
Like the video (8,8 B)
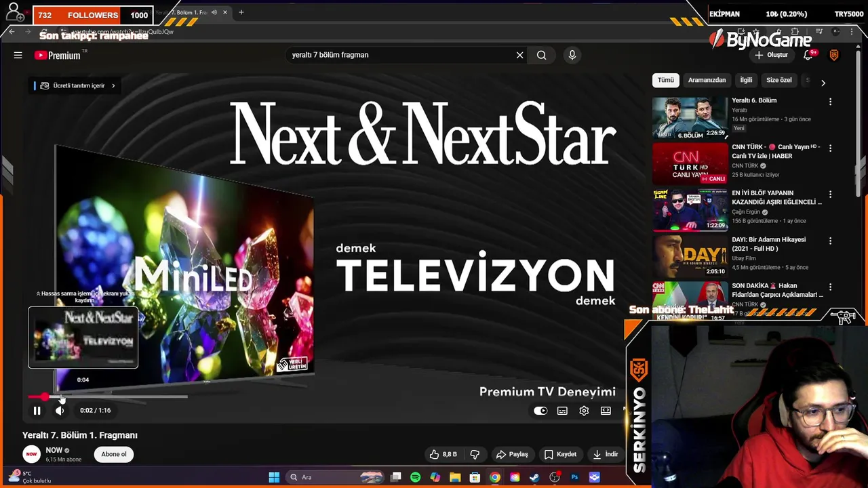(443, 454)
